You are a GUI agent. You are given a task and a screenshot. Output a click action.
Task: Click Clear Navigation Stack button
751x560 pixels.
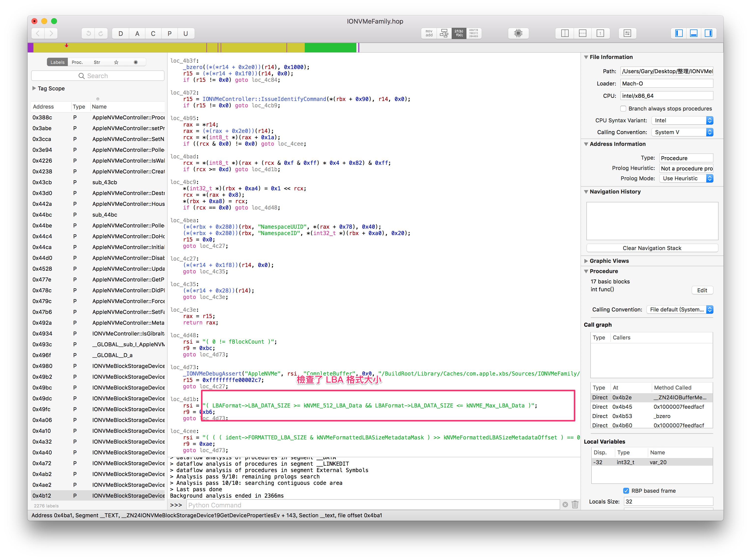click(652, 248)
